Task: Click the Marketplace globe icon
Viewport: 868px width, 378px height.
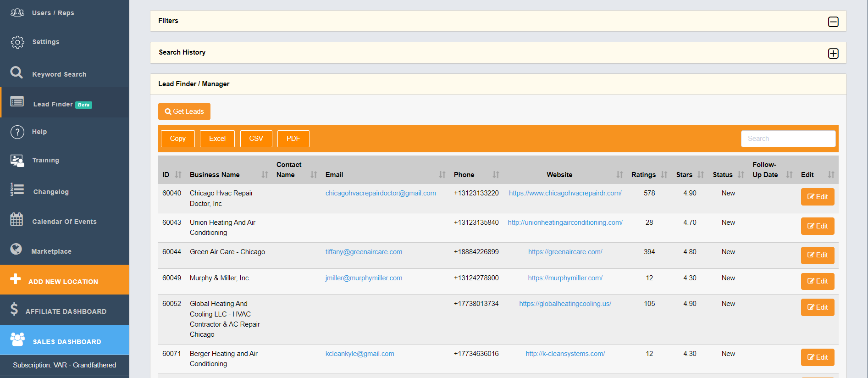Action: (16, 249)
